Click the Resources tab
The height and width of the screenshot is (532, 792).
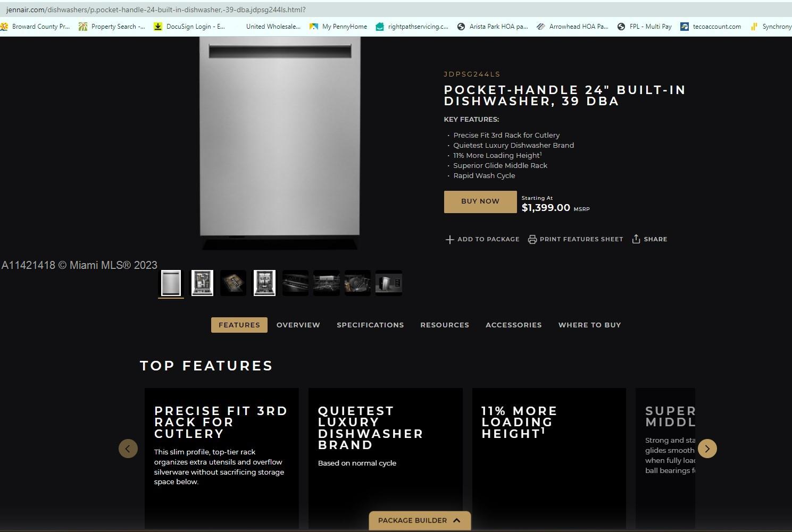[x=444, y=325]
